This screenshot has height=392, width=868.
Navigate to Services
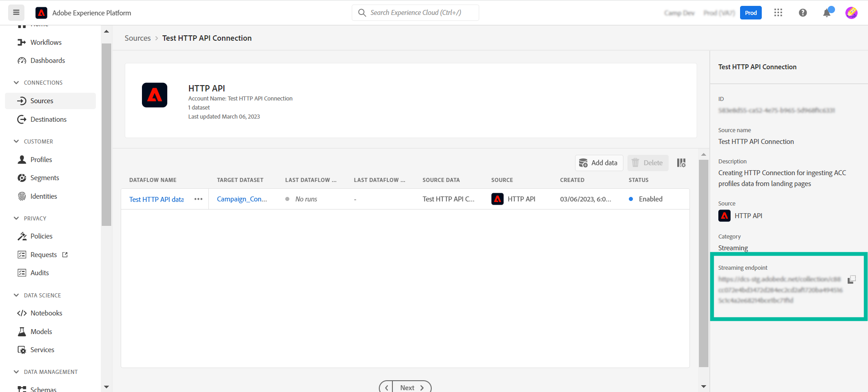42,350
